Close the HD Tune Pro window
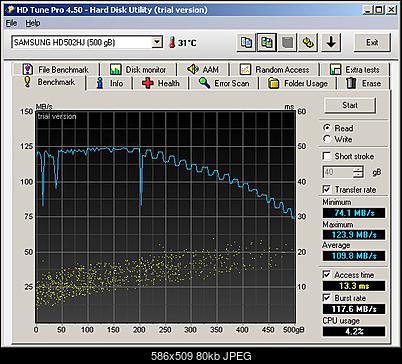 click(x=391, y=10)
